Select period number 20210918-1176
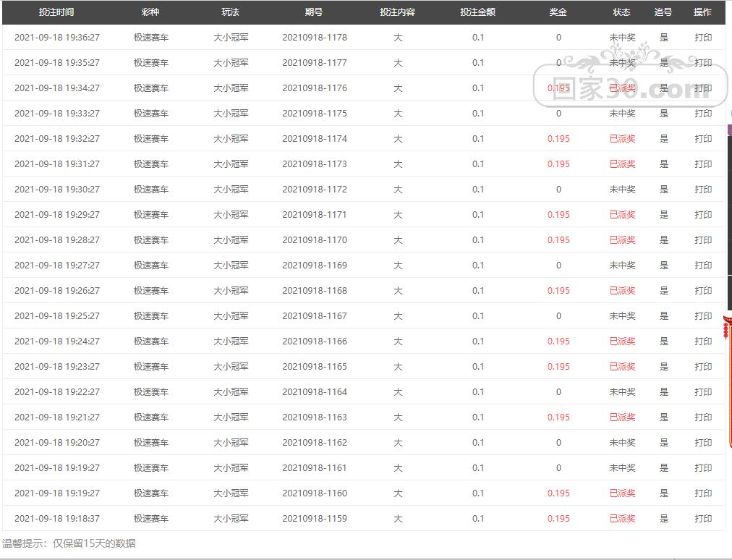This screenshot has width=732, height=560. click(315, 88)
